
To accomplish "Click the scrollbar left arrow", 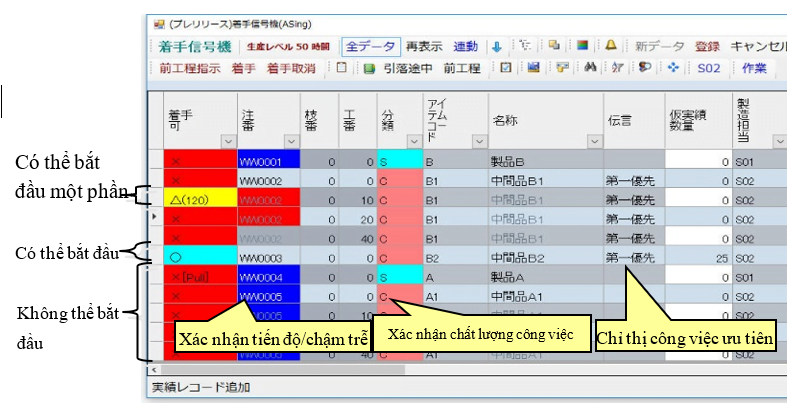I will (154, 369).
